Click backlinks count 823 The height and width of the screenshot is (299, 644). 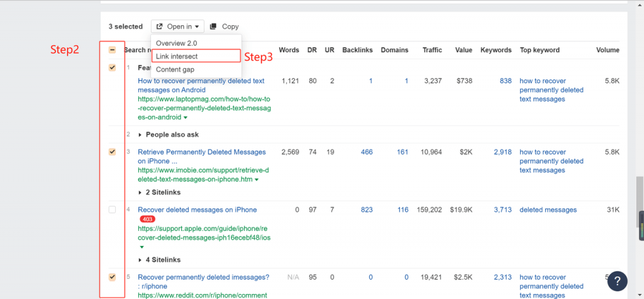pos(367,210)
